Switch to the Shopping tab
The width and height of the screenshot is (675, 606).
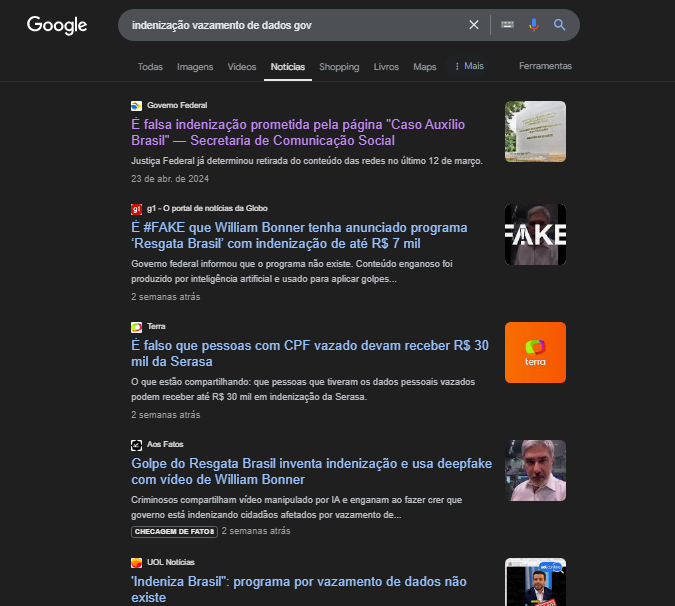click(x=339, y=67)
